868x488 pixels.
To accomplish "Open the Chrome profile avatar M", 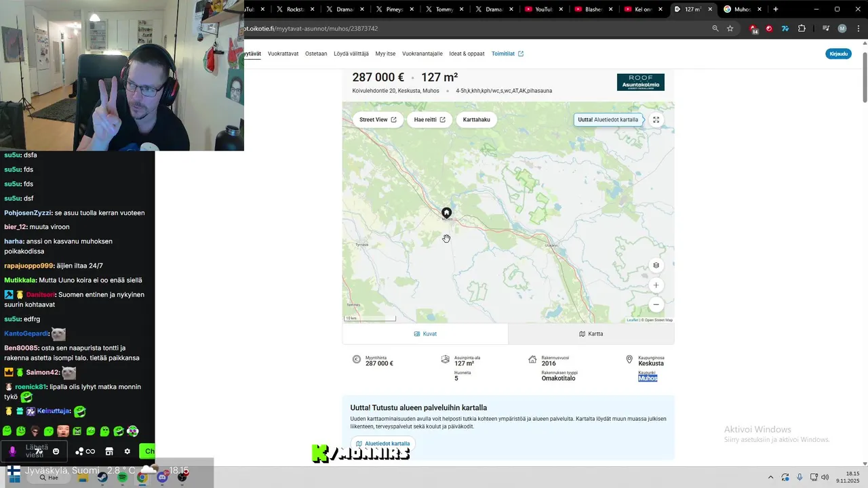I will (842, 28).
